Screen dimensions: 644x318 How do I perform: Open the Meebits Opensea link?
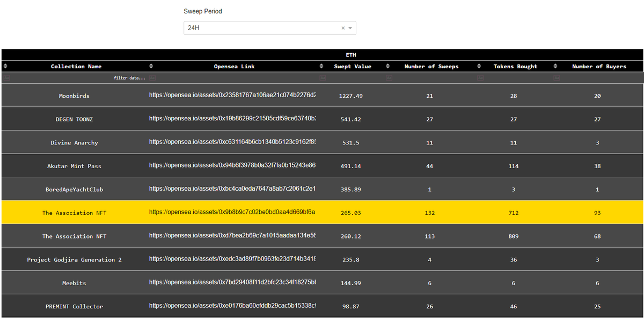tap(232, 282)
